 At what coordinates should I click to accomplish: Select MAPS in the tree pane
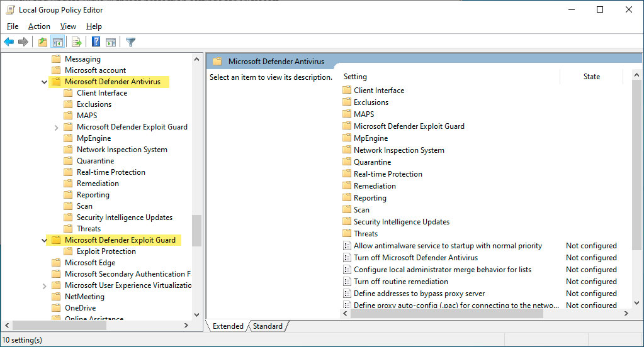coord(87,115)
